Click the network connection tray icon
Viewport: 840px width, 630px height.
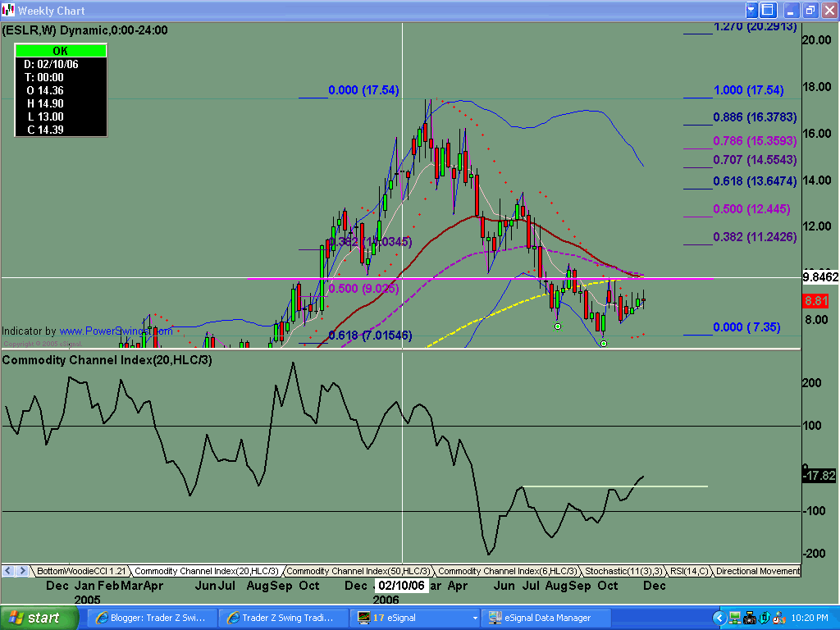pos(734,619)
